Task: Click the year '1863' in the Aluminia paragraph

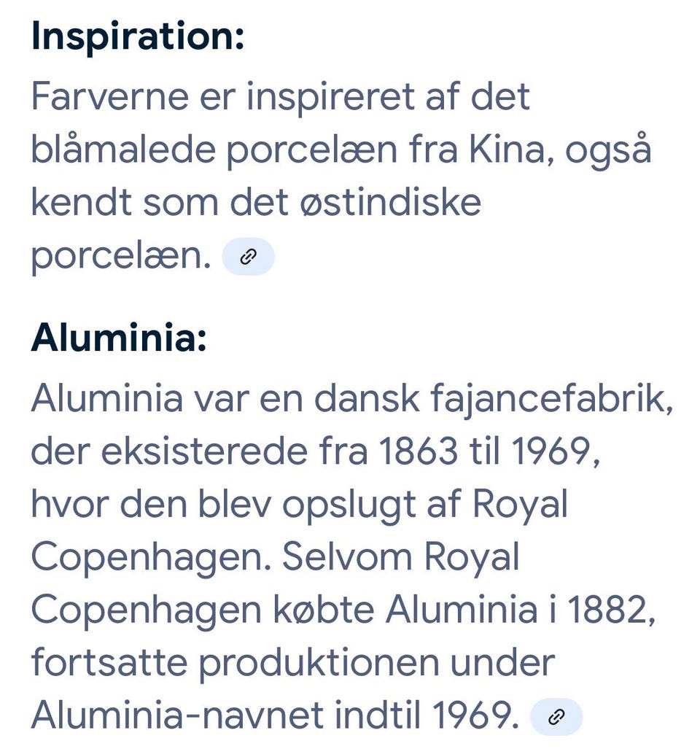Action: pos(418,452)
